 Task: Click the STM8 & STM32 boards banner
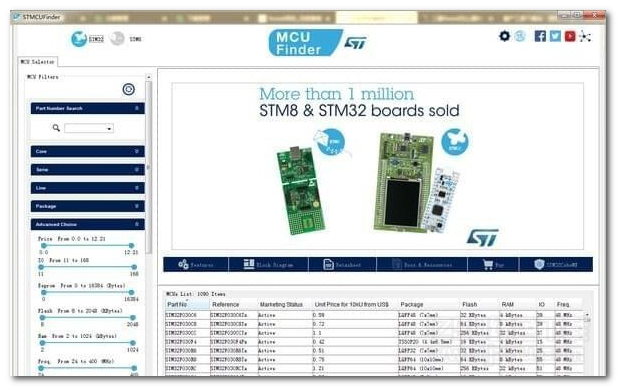[x=377, y=166]
